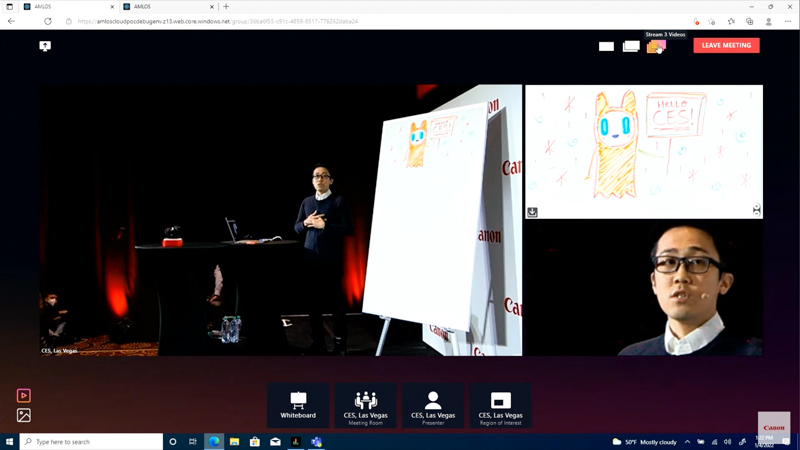The height and width of the screenshot is (450, 800).
Task: Open the browser collections icon
Action: pyautogui.click(x=749, y=21)
